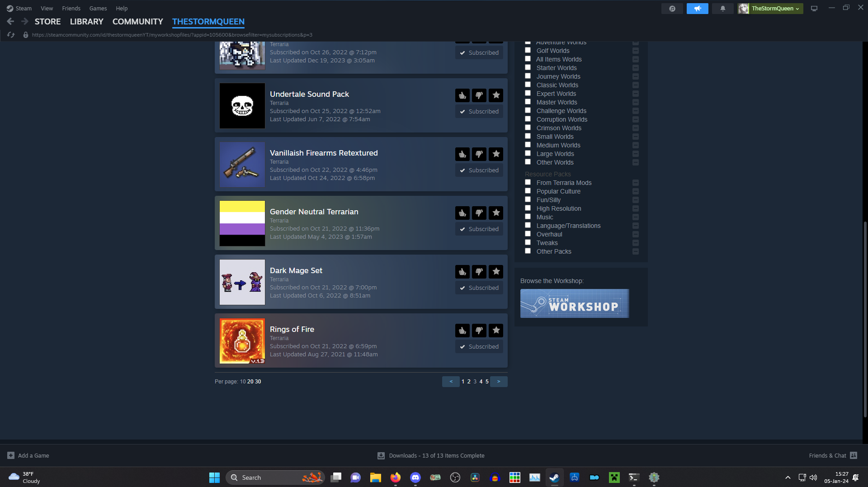Switch to Big Picture mode icon

814,9
